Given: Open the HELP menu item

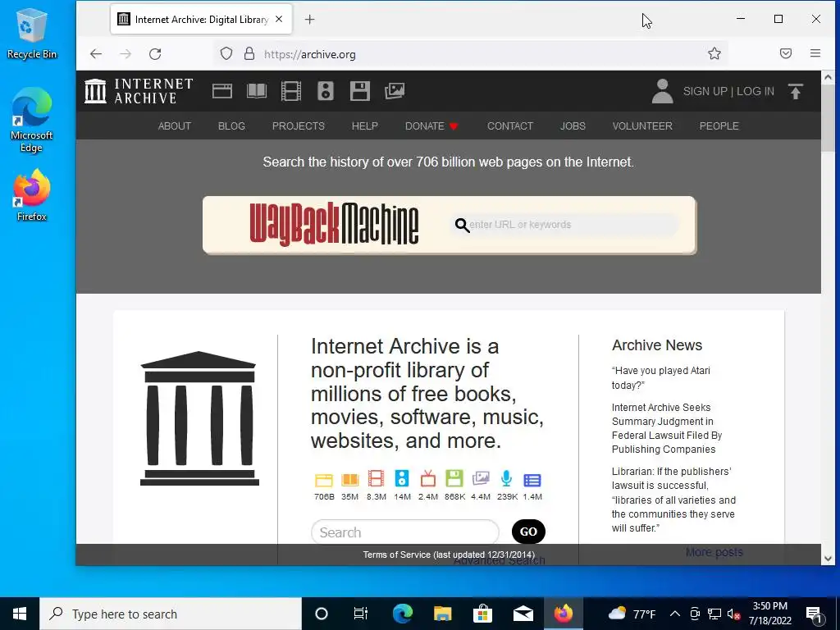Looking at the screenshot, I should click(x=365, y=126).
